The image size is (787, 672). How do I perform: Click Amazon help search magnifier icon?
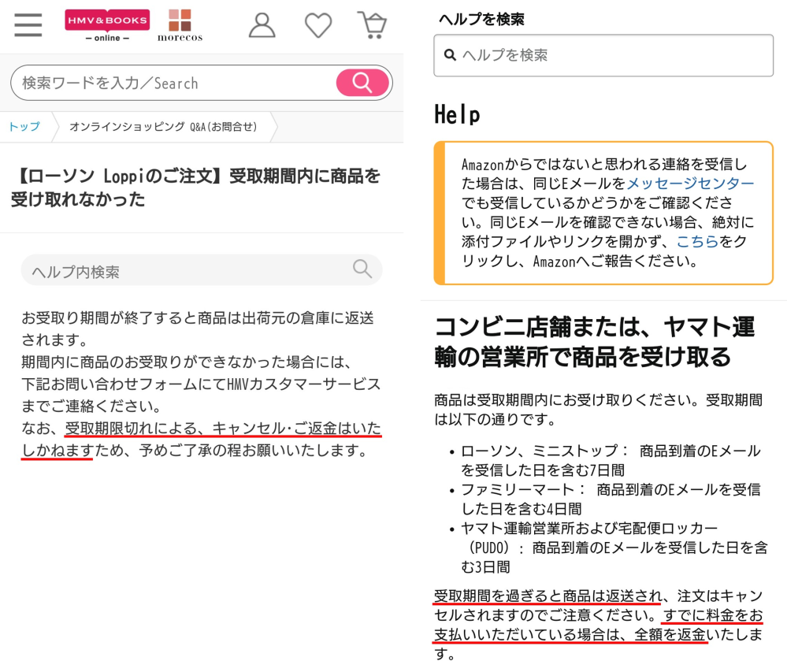click(x=450, y=55)
